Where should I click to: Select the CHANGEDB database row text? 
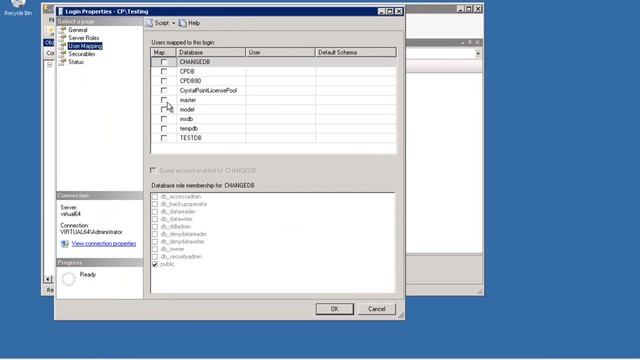195,62
